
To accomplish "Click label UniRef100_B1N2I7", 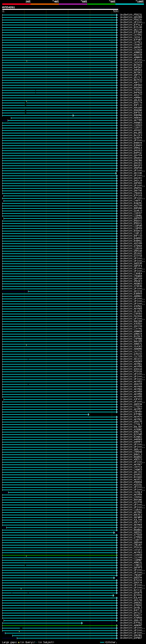I will (131, 615).
